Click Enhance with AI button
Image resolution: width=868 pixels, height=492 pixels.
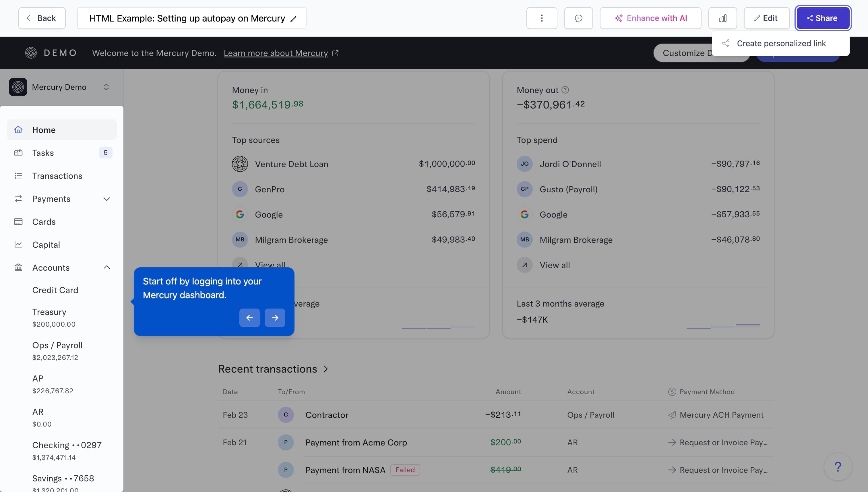[650, 18]
